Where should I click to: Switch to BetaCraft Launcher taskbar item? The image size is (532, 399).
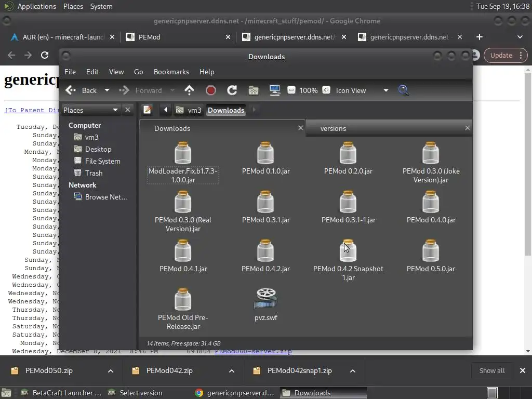tap(61, 393)
